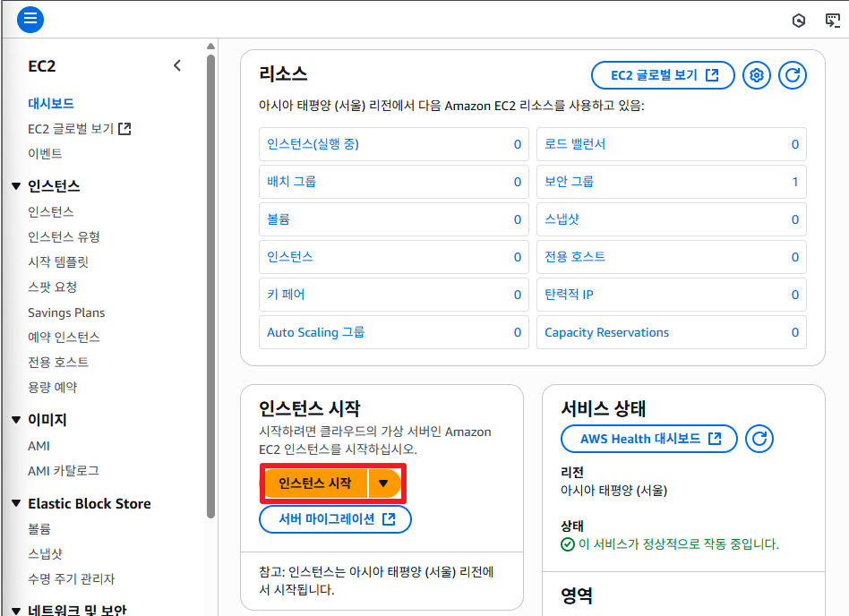The width and height of the screenshot is (849, 616).
Task: Click the orange 인스턴스 시작 button
Action: coord(315,483)
